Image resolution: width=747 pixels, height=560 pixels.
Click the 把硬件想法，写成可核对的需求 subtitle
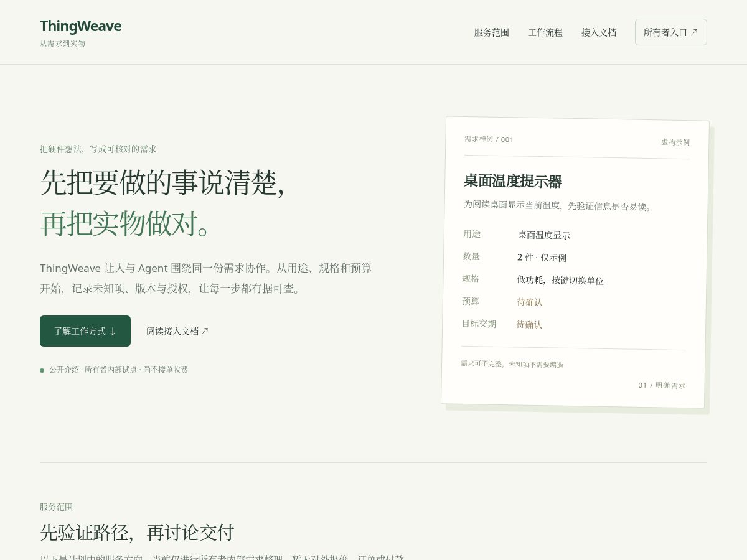(x=98, y=149)
